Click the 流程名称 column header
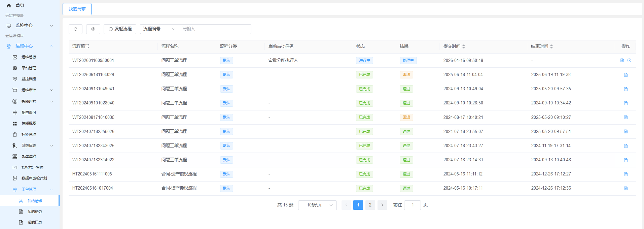The height and width of the screenshot is (229, 644). 170,46
